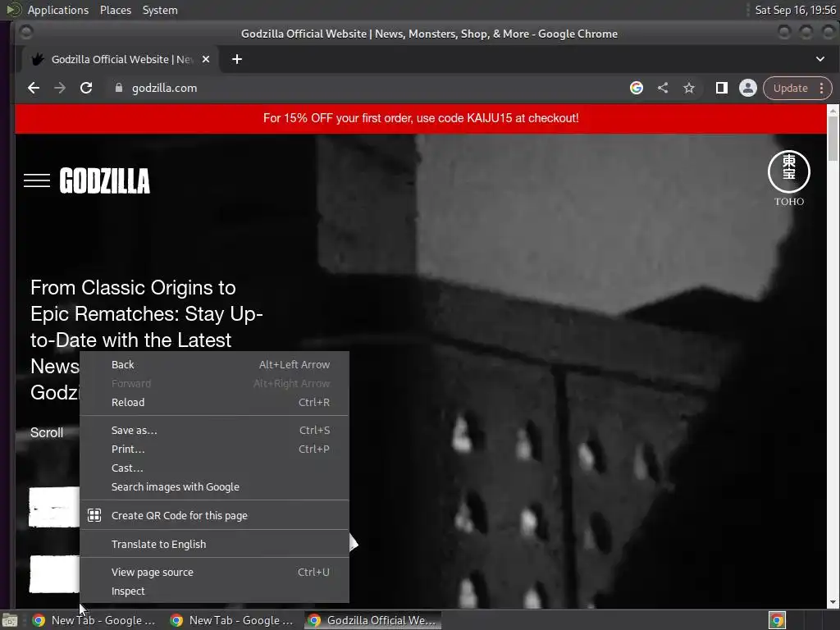
Task: Select Cast... in context menu
Action: click(x=214, y=468)
